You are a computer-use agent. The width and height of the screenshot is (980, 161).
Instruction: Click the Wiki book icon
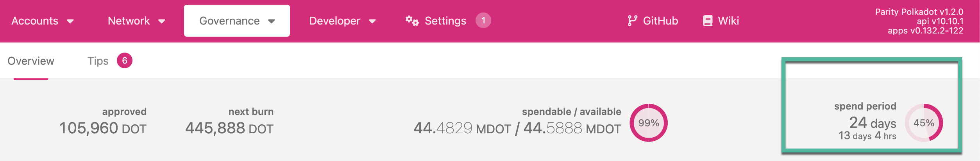[707, 21]
